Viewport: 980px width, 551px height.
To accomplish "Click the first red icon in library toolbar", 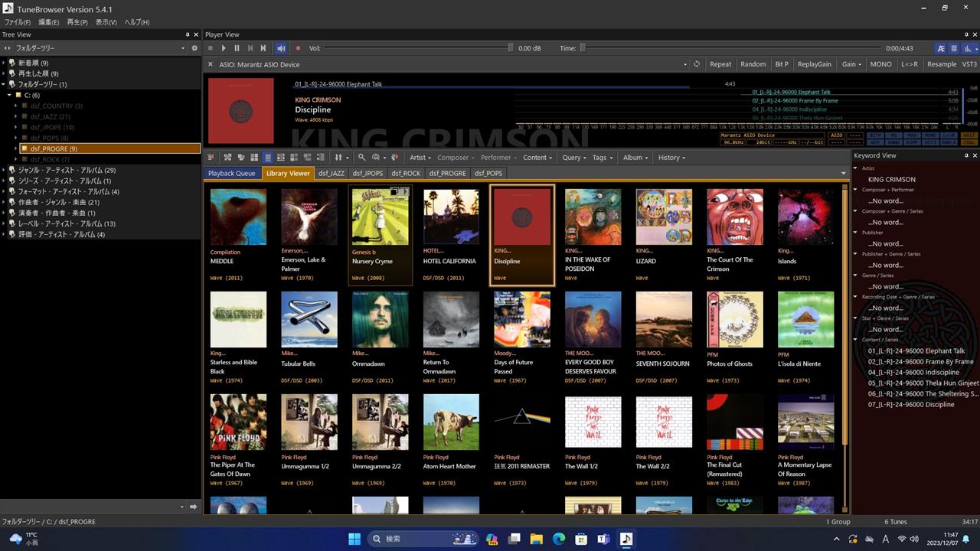I will [212, 158].
